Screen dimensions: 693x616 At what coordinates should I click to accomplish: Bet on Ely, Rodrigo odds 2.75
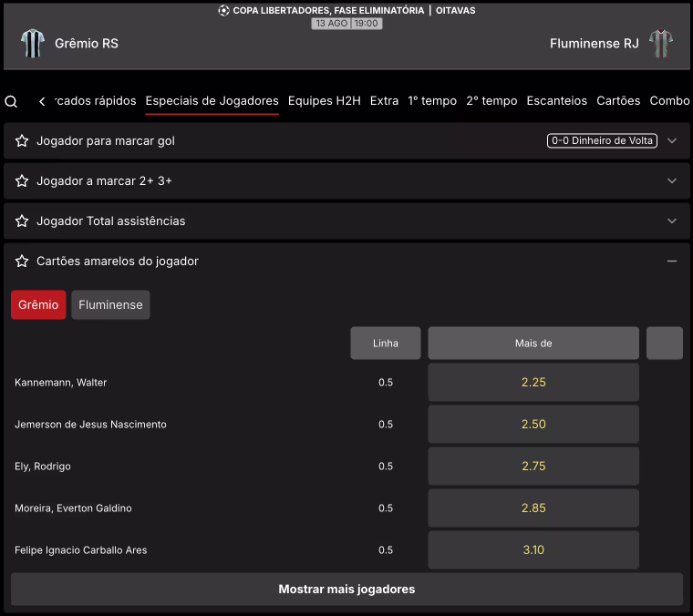click(x=533, y=467)
